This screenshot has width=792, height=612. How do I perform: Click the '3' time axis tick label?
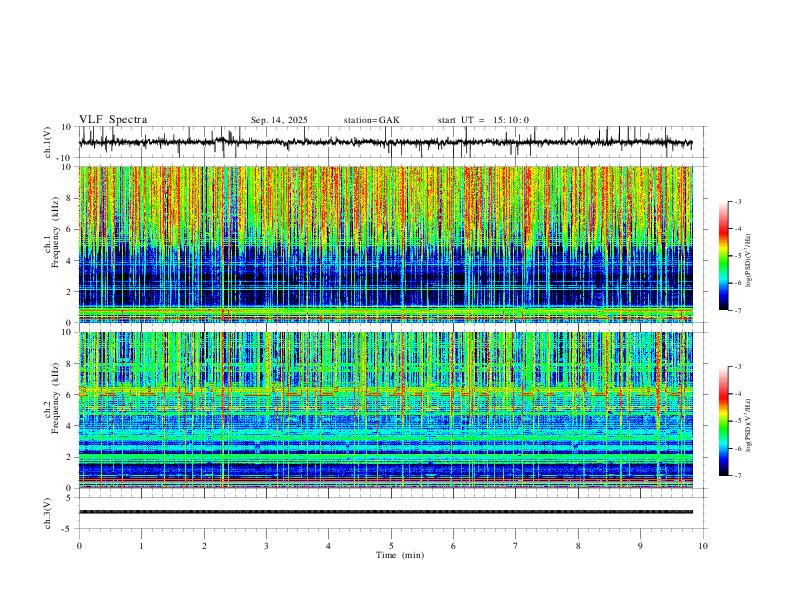266,546
